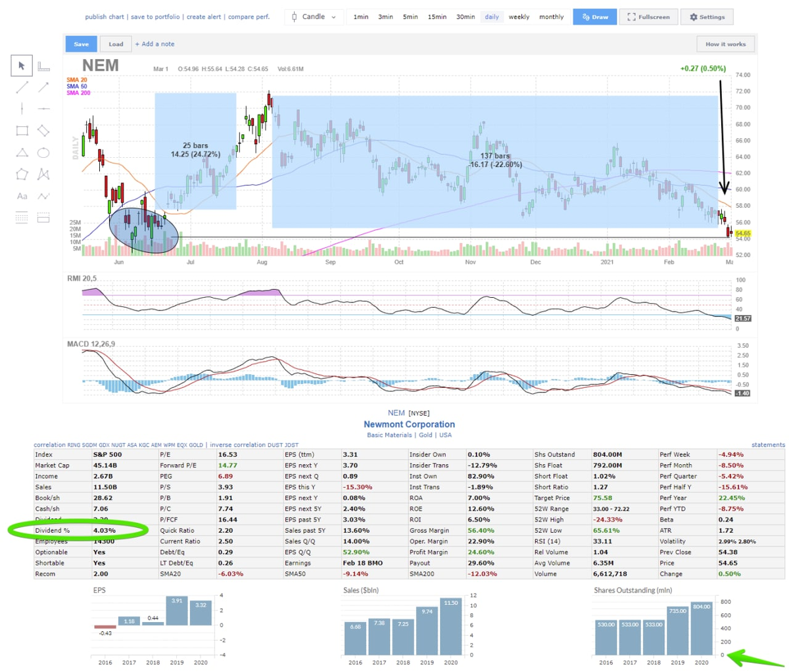789x672 pixels.
Task: Click the publish chart link
Action: [105, 17]
